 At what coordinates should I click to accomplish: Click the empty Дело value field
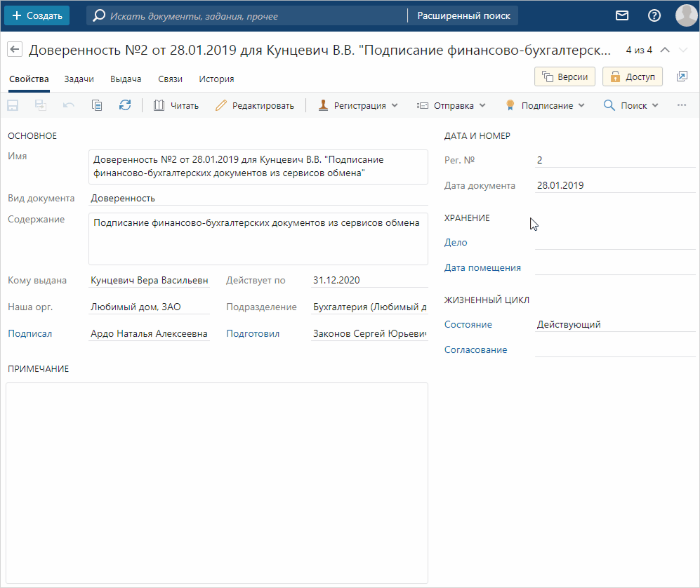615,242
